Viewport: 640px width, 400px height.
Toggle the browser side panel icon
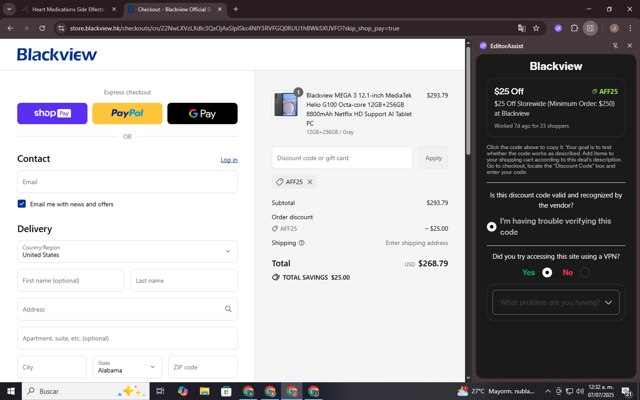[x=590, y=28]
